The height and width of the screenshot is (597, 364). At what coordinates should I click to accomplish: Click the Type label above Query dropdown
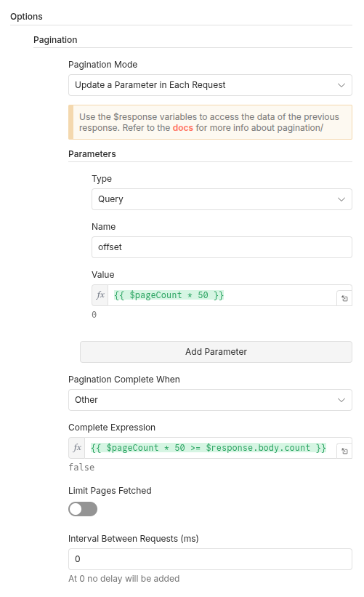click(x=102, y=179)
